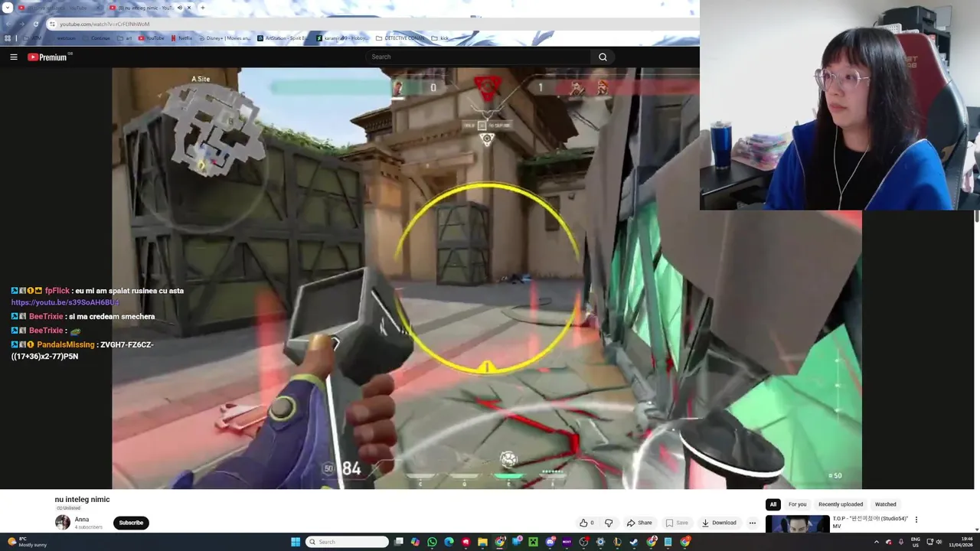Screen dimensions: 980x551
Task: Save the video to a playlist
Action: coord(676,523)
